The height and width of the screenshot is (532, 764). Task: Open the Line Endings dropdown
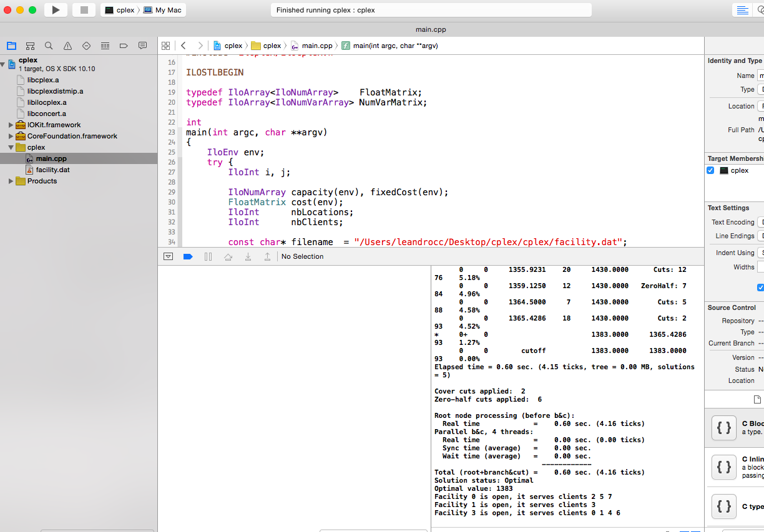[760, 236]
